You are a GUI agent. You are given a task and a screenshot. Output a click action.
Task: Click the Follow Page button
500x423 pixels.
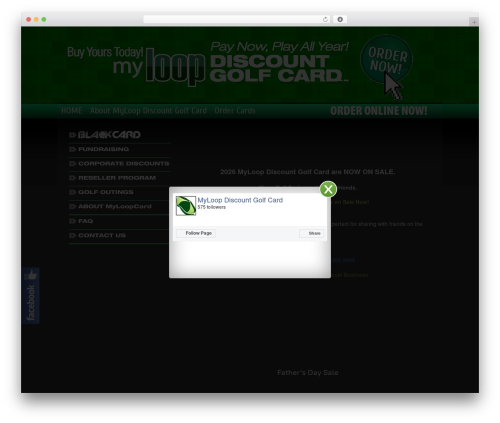coord(196,233)
